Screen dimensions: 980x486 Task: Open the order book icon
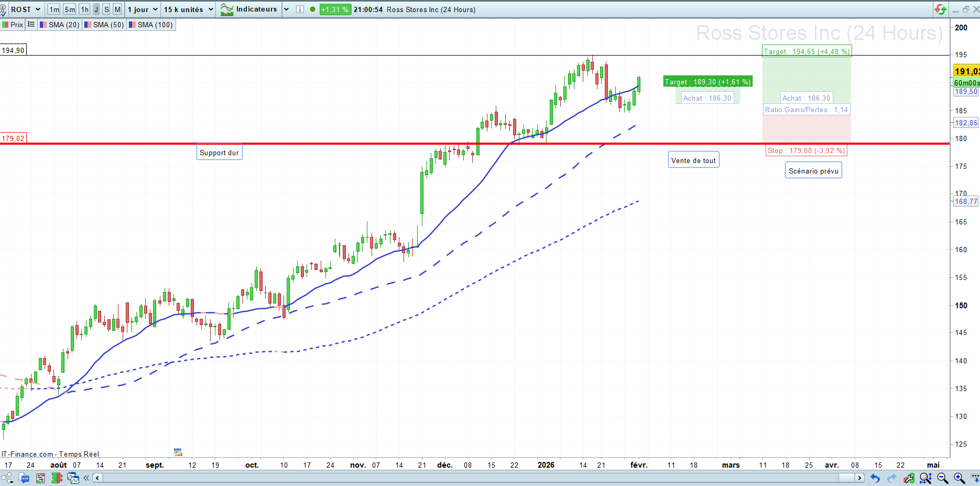(x=57, y=478)
